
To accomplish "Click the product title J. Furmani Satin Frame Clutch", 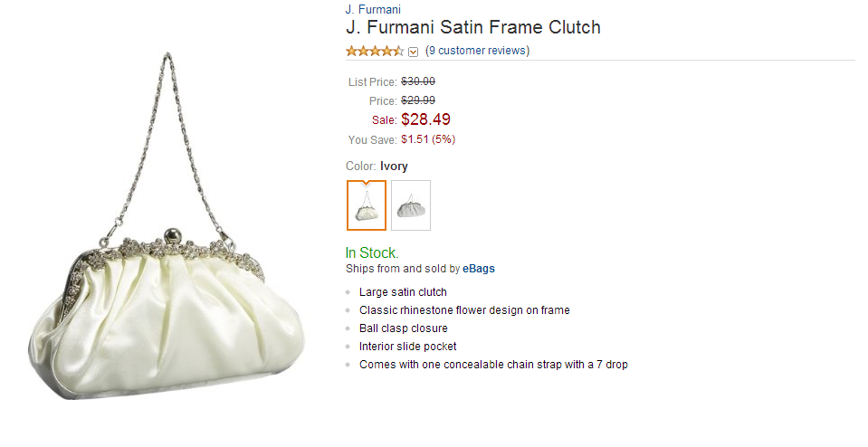I will pos(472,28).
